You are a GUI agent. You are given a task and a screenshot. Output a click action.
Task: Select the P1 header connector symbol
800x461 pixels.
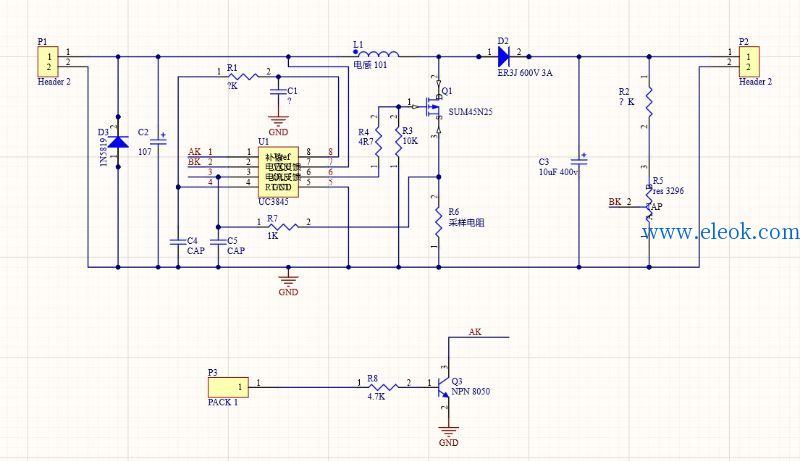(48, 62)
